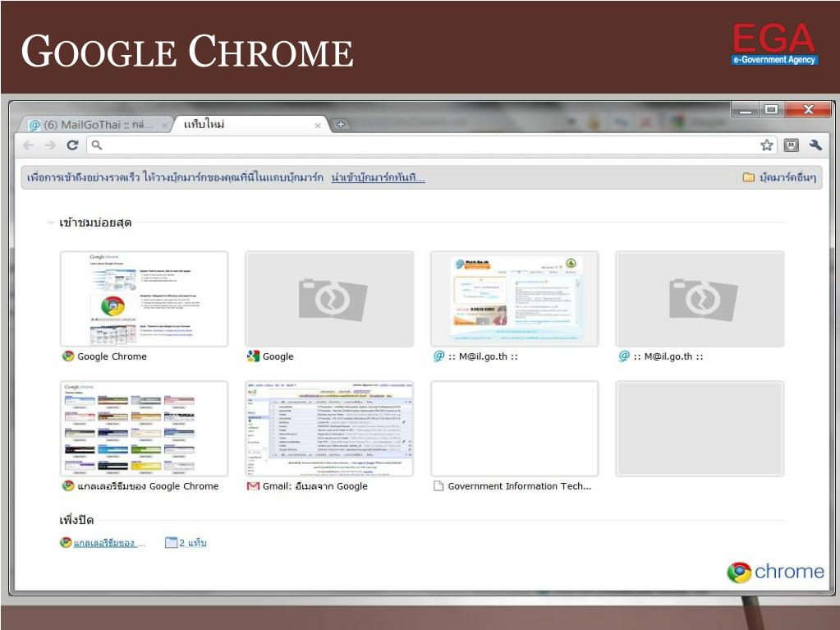Click the import bookmarks now link
This screenshot has height=630, width=840.
pos(379,177)
